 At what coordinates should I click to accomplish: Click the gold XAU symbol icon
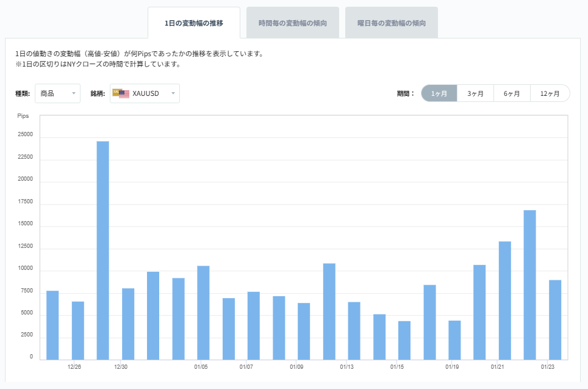[x=116, y=92]
